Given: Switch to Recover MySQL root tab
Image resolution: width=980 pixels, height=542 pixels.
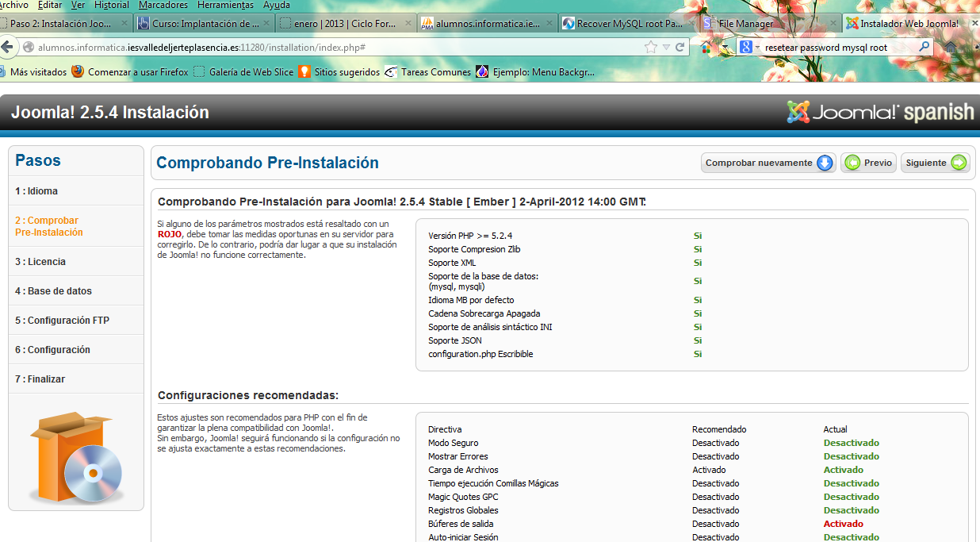Looking at the screenshot, I should 621,24.
